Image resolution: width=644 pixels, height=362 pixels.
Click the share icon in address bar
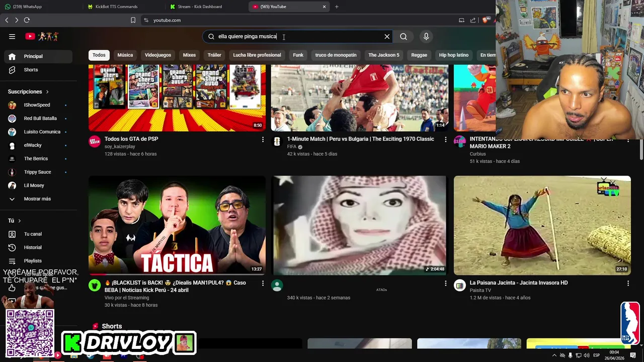(x=473, y=20)
